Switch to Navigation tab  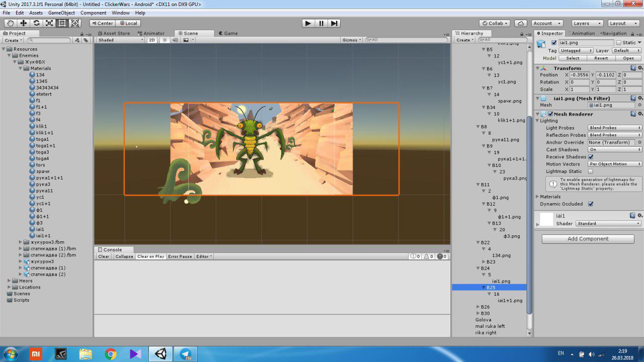[x=614, y=33]
